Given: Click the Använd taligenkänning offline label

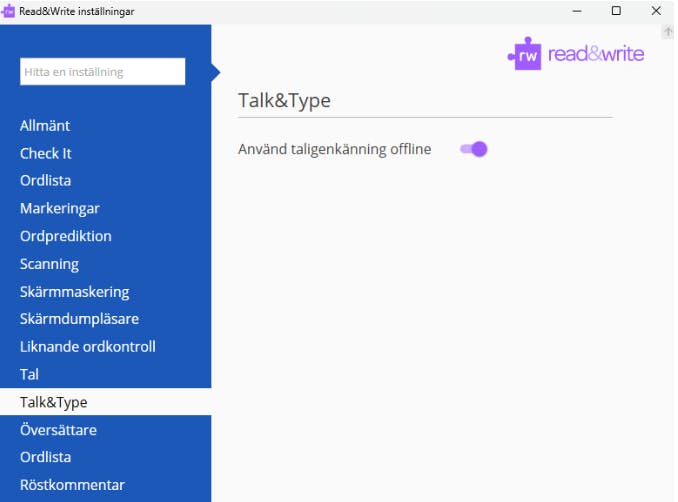Looking at the screenshot, I should click(x=335, y=149).
